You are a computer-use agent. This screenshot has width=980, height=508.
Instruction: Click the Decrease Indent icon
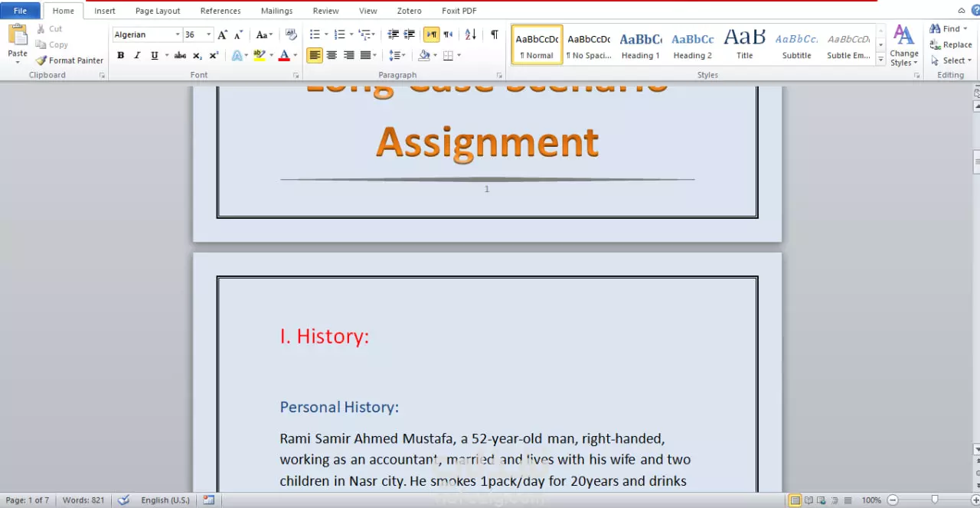[x=393, y=34]
